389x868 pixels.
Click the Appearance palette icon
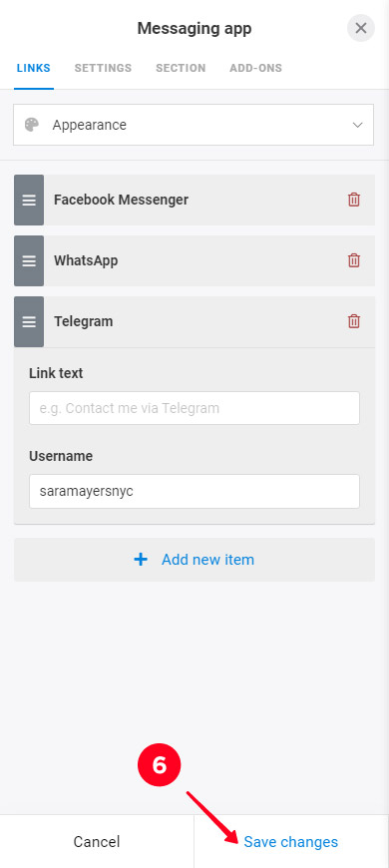tap(32, 125)
